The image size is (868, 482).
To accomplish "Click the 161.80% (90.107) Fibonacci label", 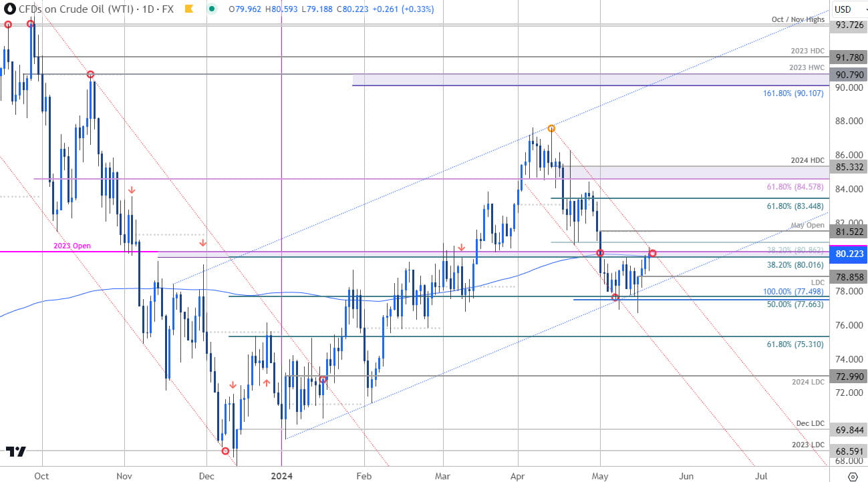I will (793, 93).
